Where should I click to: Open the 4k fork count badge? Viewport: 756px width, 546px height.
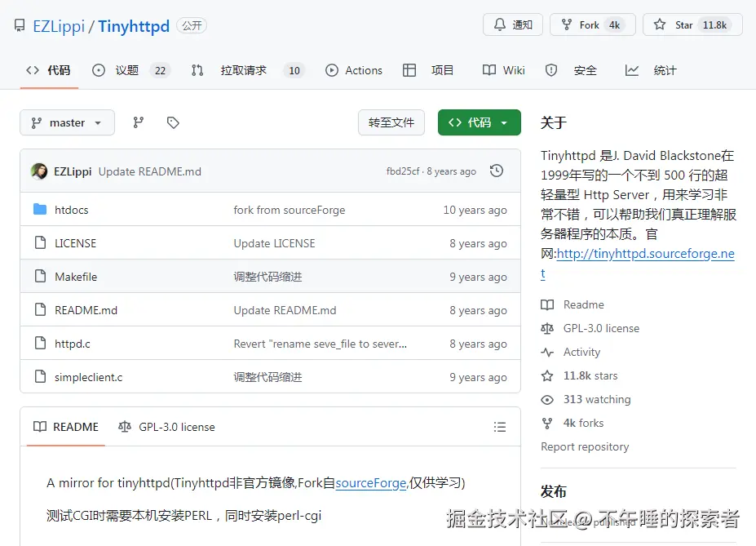[614, 24]
